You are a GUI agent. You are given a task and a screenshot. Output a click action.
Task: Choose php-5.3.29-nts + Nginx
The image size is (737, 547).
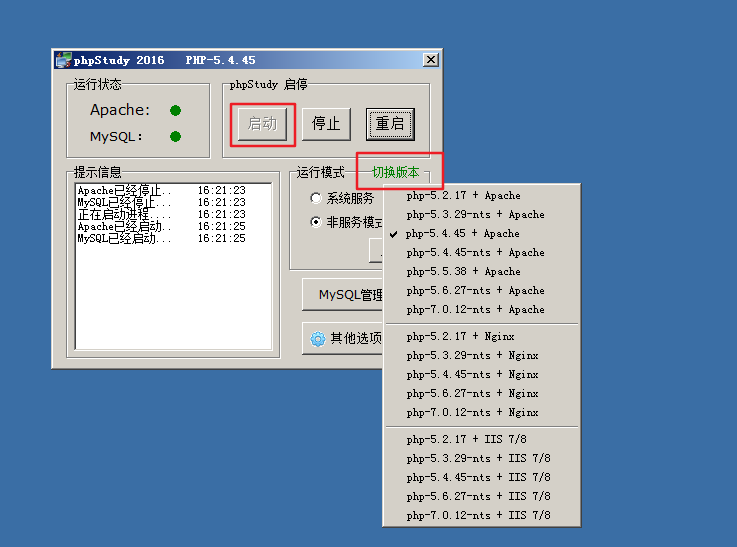coord(482,355)
